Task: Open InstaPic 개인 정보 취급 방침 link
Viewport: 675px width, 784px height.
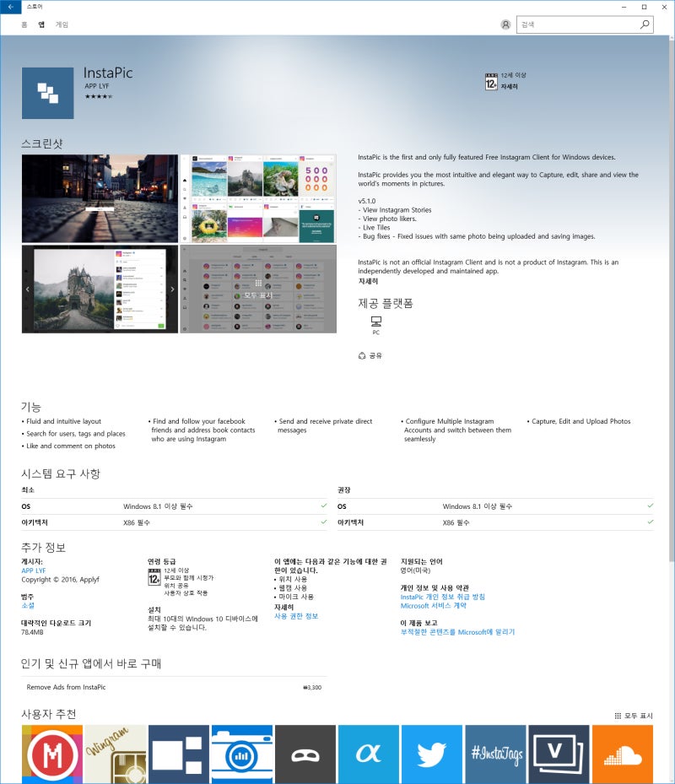Action: coord(442,597)
